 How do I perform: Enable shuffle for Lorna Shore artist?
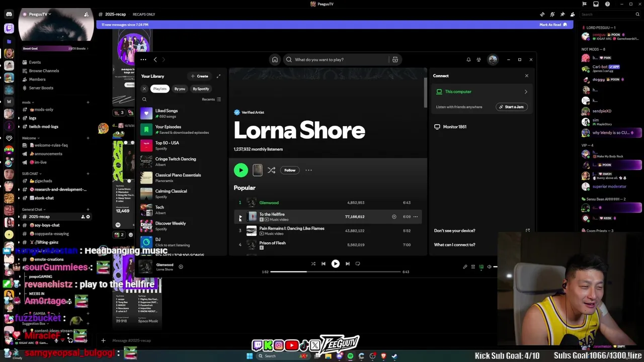[x=271, y=170]
